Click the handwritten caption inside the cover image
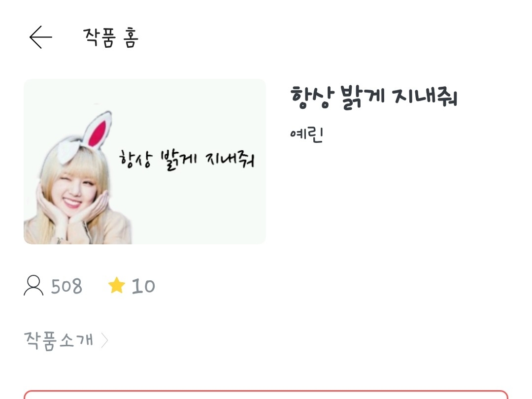Image resolution: width=532 pixels, height=399 pixels. click(186, 160)
